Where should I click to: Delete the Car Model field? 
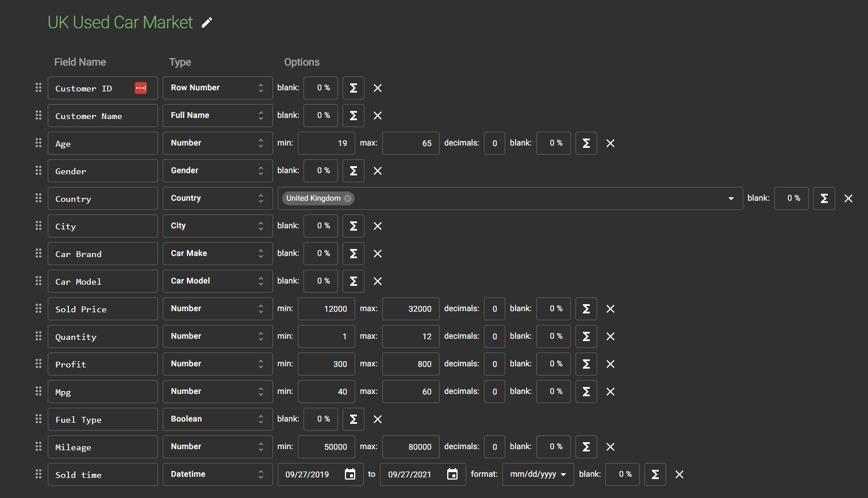[378, 281]
